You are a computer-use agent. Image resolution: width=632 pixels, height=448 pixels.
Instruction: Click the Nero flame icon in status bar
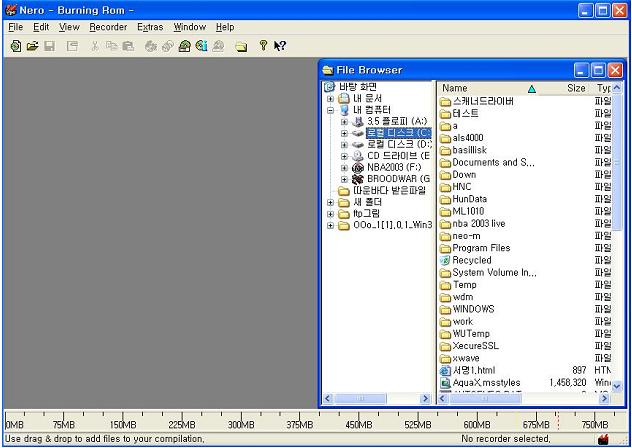[603, 439]
